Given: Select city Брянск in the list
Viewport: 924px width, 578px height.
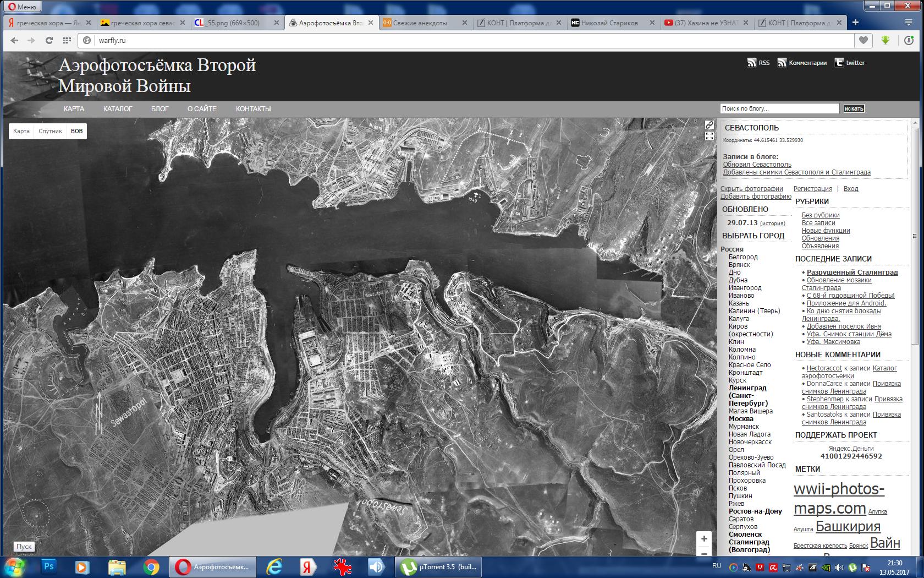Looking at the screenshot, I should click(739, 265).
